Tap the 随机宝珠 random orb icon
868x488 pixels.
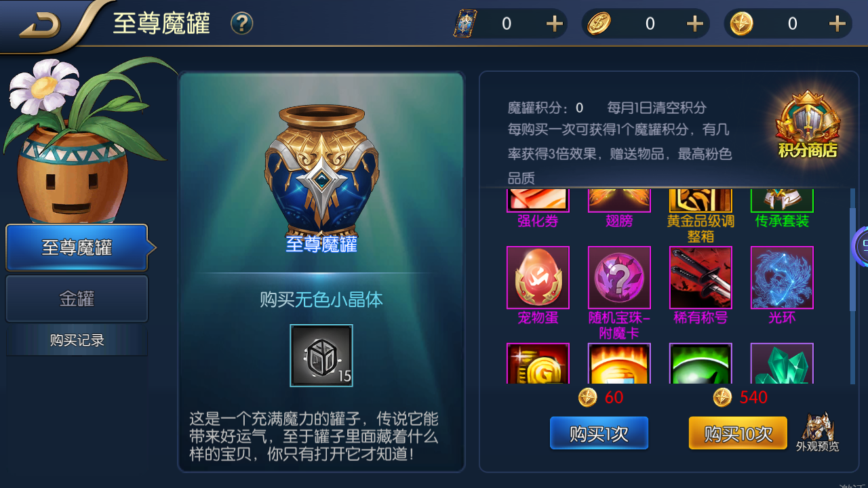[619, 277]
